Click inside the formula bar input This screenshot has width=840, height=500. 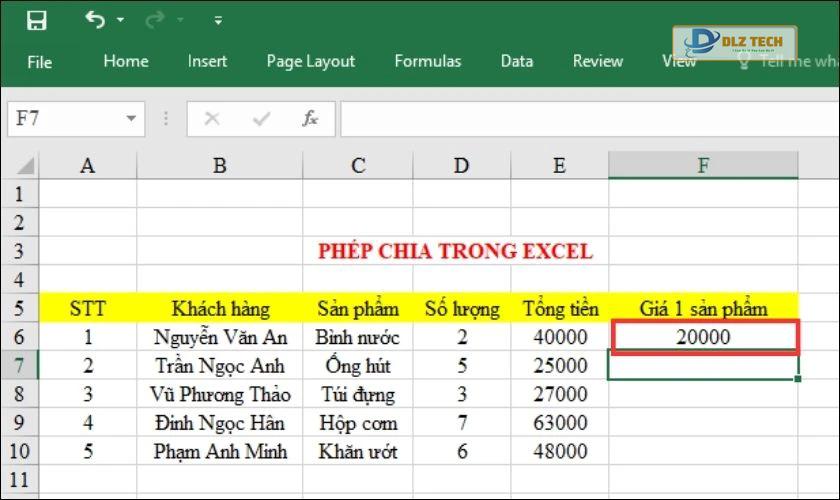pyautogui.click(x=589, y=118)
